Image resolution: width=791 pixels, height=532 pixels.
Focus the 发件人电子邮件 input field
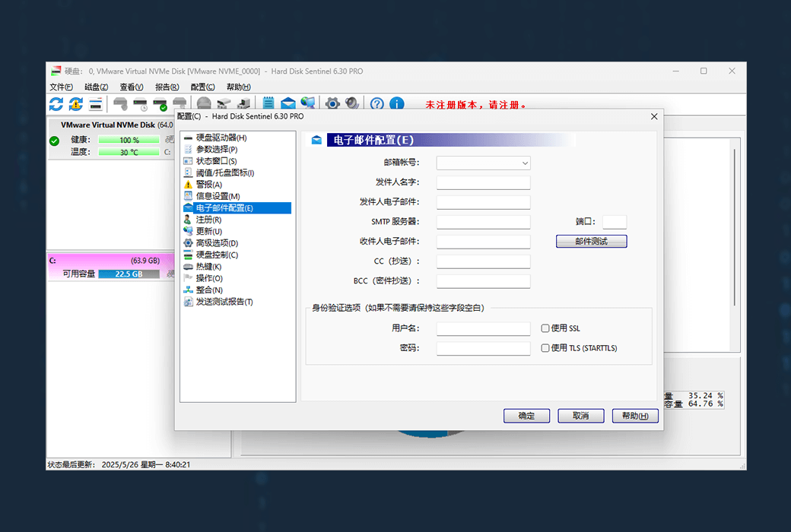pyautogui.click(x=483, y=202)
